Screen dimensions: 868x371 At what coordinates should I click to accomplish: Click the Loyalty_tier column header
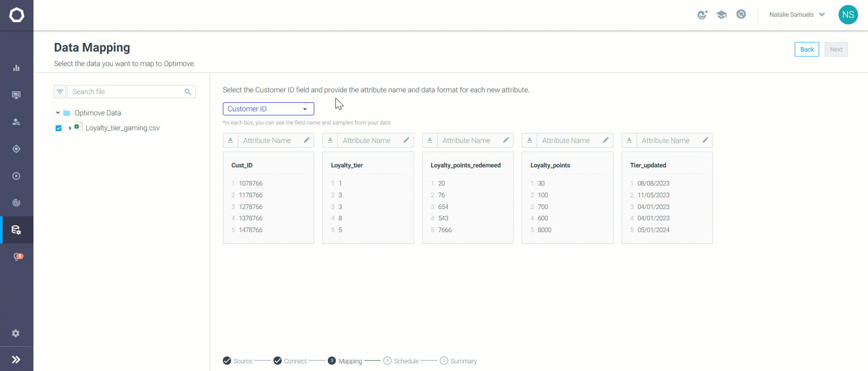347,165
